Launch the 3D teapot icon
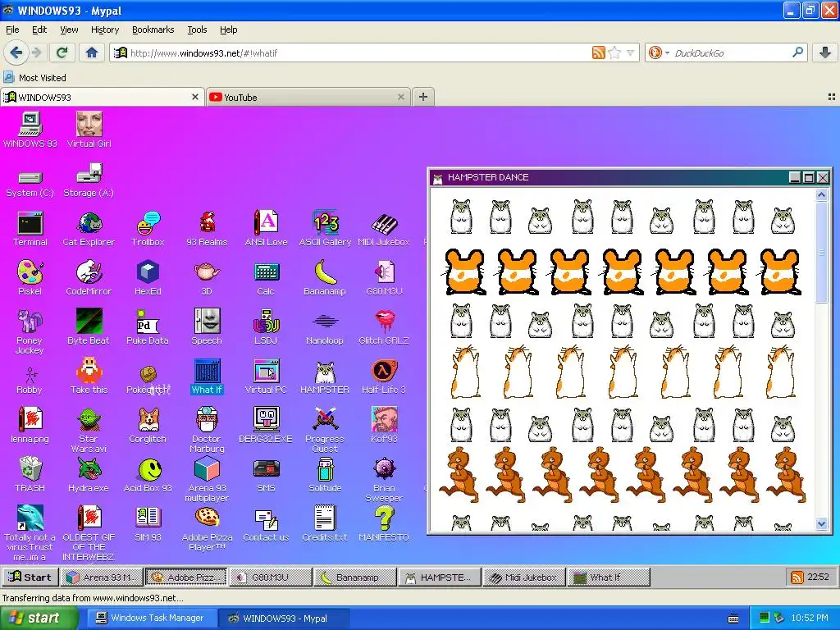 coord(207,278)
